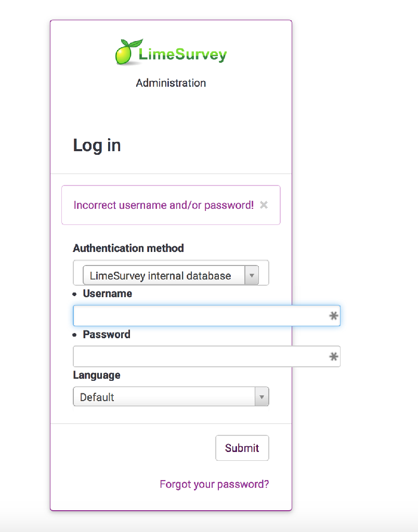This screenshot has width=418, height=532.
Task: Click the required asterisk in Username field
Action: (x=334, y=316)
